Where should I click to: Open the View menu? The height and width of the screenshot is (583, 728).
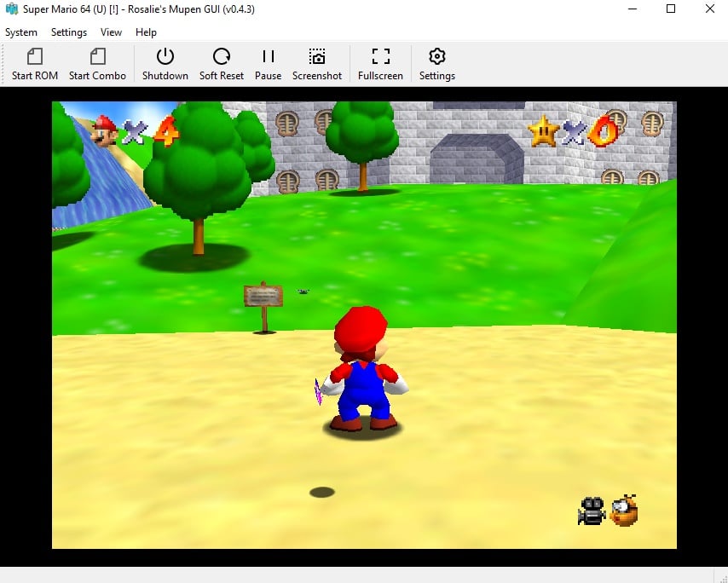point(111,32)
